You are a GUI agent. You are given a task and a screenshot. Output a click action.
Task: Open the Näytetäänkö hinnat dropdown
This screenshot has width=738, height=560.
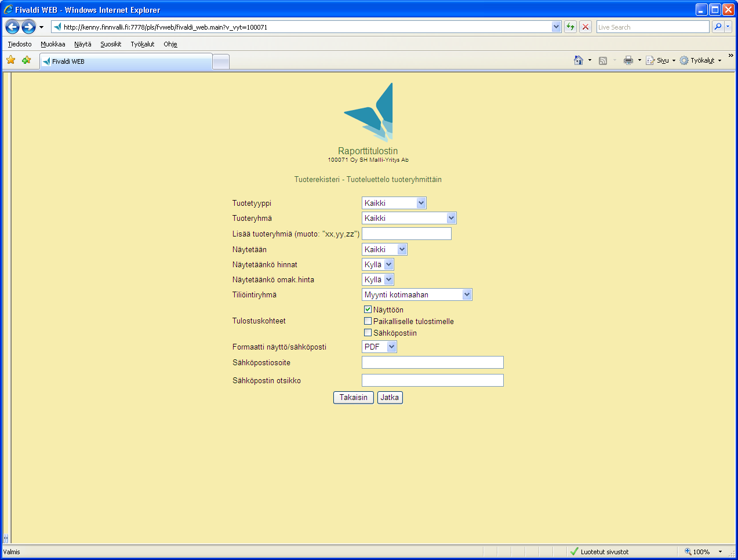[x=378, y=264]
